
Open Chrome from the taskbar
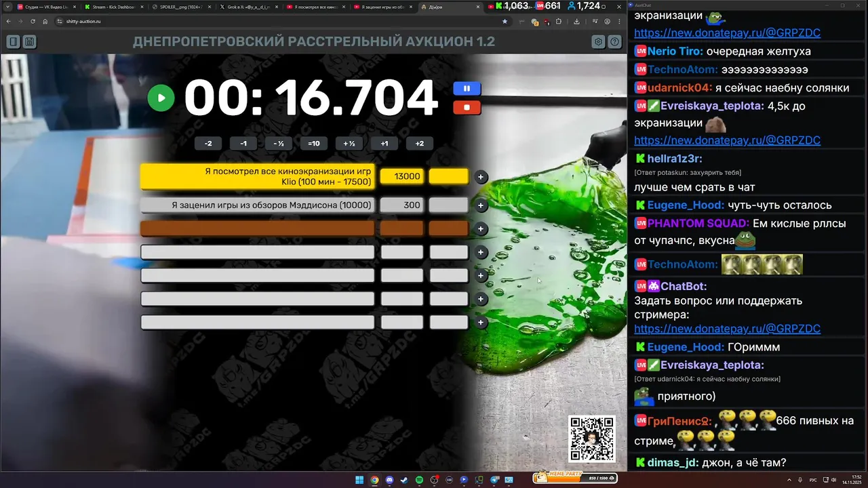coord(374,480)
